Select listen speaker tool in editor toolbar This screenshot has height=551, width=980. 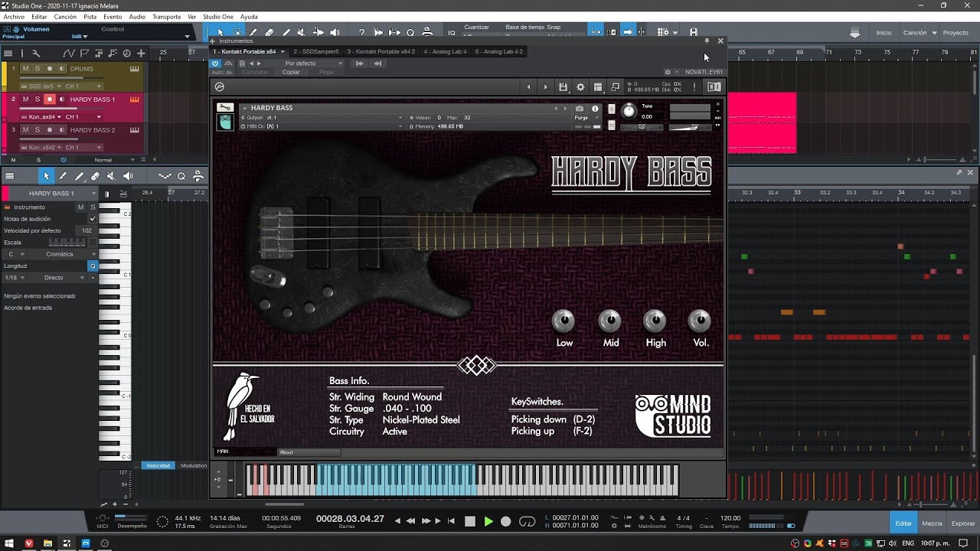click(128, 176)
